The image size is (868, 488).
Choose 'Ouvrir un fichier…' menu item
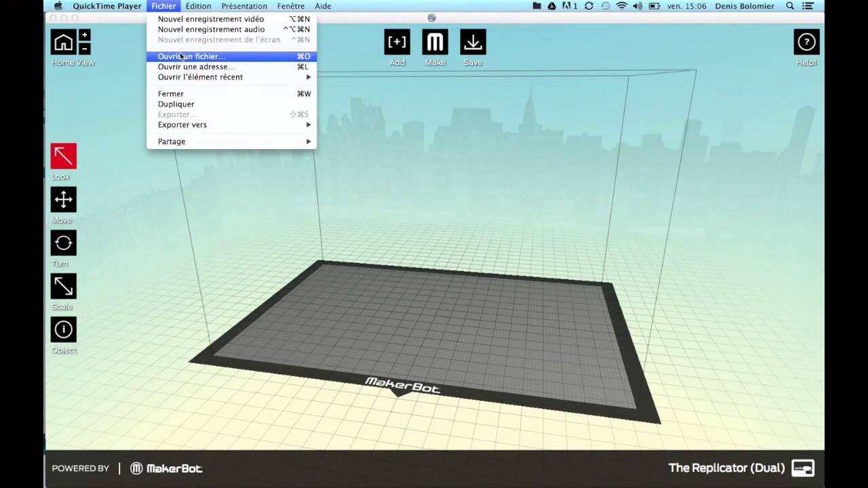pyautogui.click(x=231, y=57)
